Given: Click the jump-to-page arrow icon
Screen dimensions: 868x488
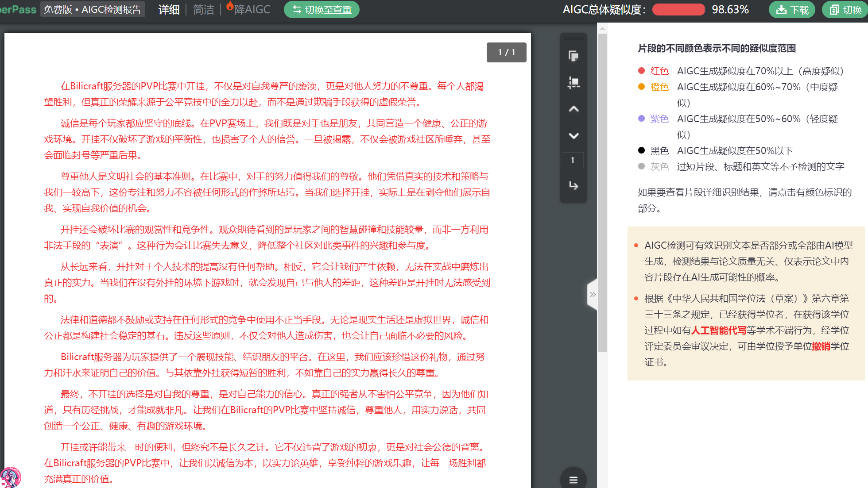Looking at the screenshot, I should (x=573, y=185).
